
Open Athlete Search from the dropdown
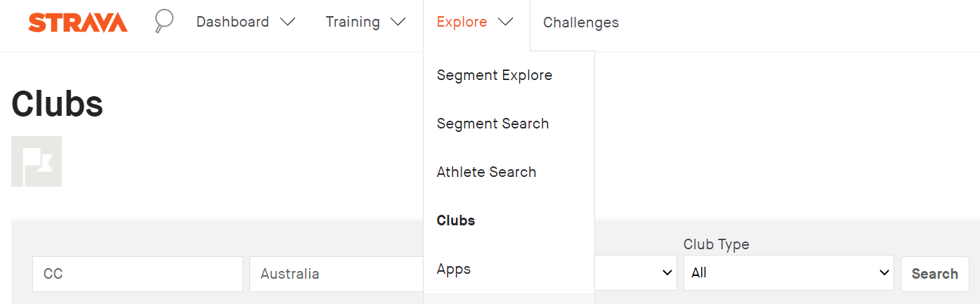[486, 172]
